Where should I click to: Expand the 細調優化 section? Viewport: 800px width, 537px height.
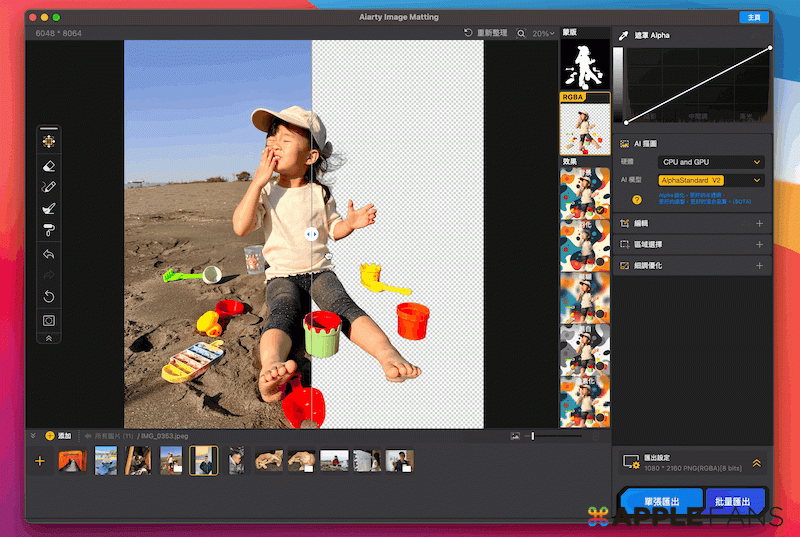coord(759,266)
